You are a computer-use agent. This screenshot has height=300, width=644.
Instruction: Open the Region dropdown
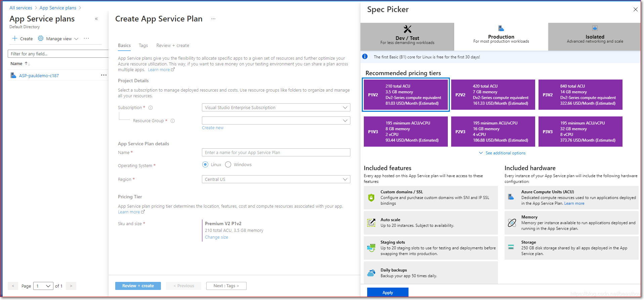tap(276, 179)
